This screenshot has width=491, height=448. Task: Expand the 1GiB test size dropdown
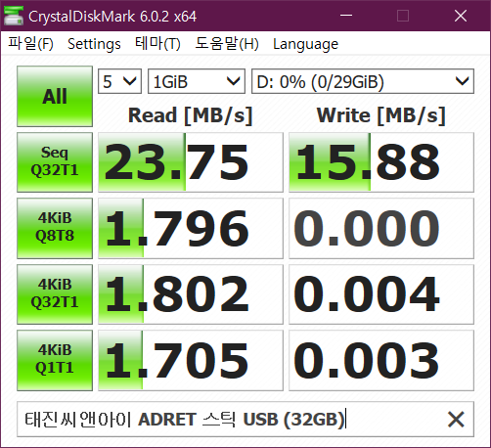point(197,81)
